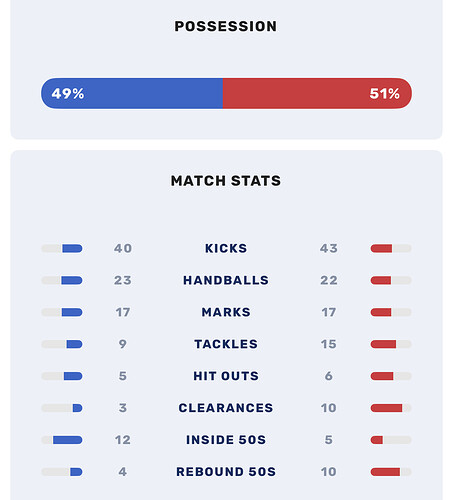Click the red 51% possession bar segment
Screen dimensions: 452x500
tap(317, 93)
